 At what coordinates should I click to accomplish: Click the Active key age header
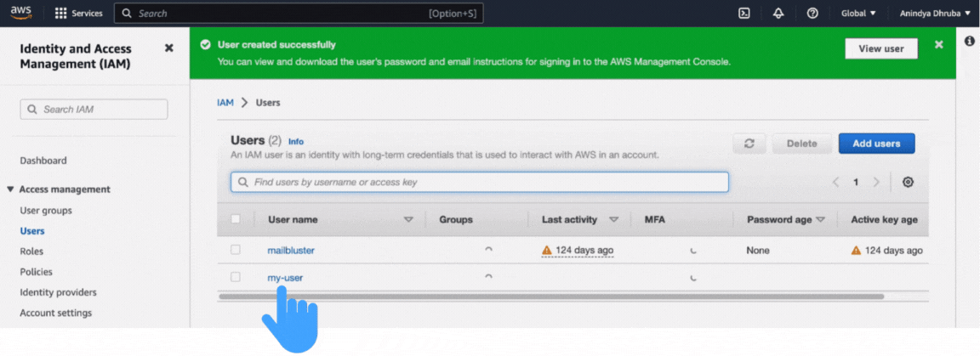[885, 220]
